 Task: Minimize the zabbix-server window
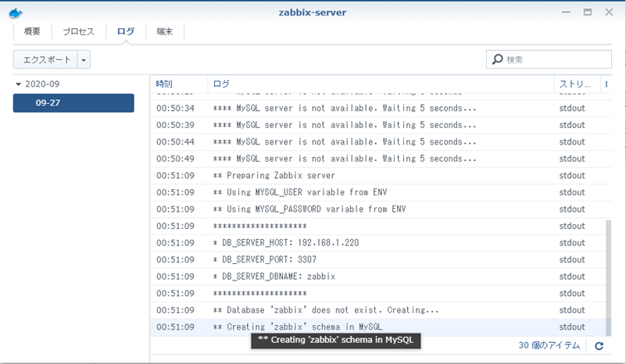(566, 12)
